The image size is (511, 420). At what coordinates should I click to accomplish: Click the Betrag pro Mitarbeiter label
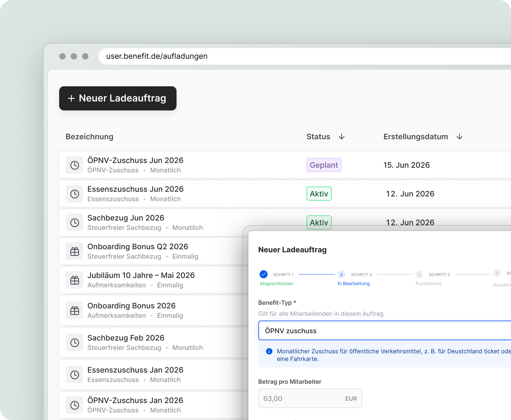click(290, 382)
